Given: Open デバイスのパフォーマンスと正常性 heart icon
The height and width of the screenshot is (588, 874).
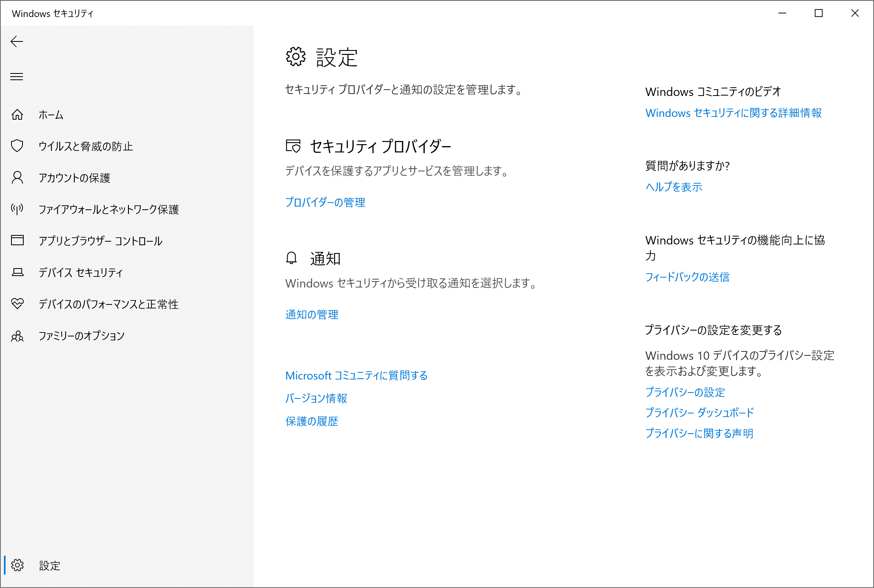Looking at the screenshot, I should point(17,304).
